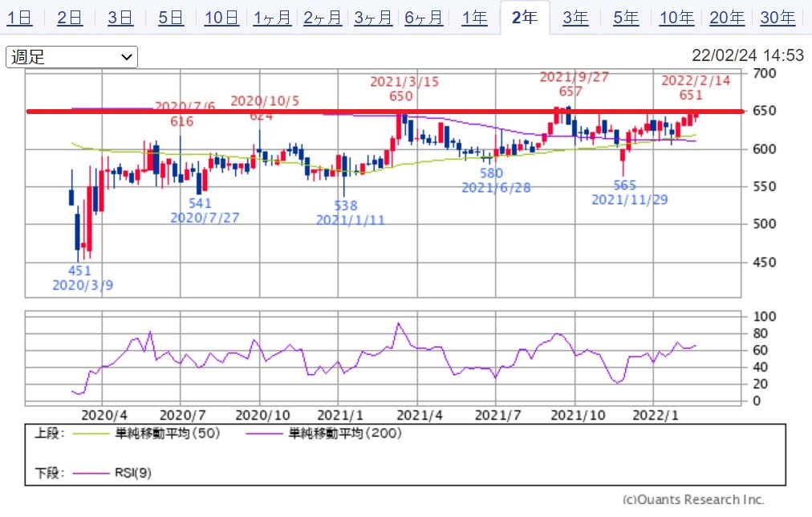The height and width of the screenshot is (517, 812).
Task: Click the RSI 100 axis label
Action: click(765, 316)
